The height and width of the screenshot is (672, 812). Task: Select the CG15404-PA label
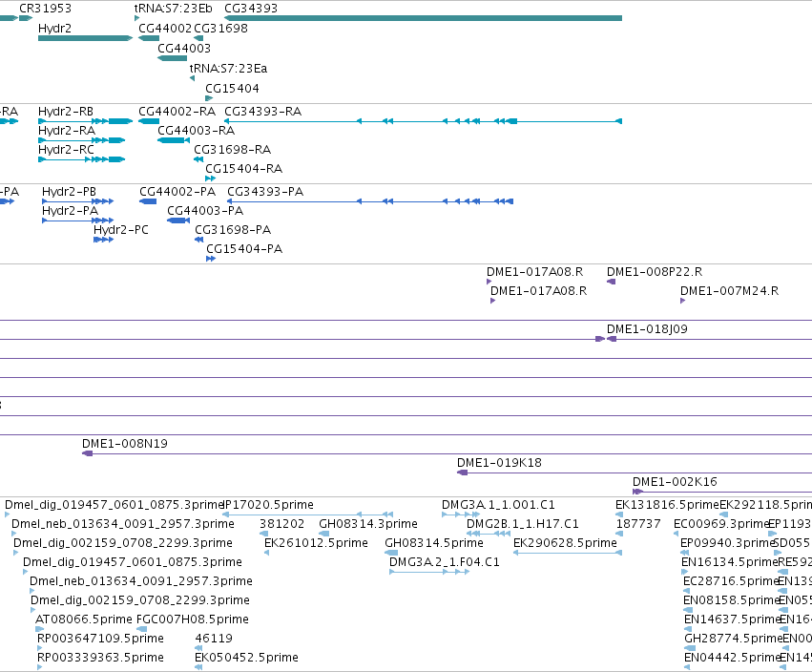click(244, 249)
